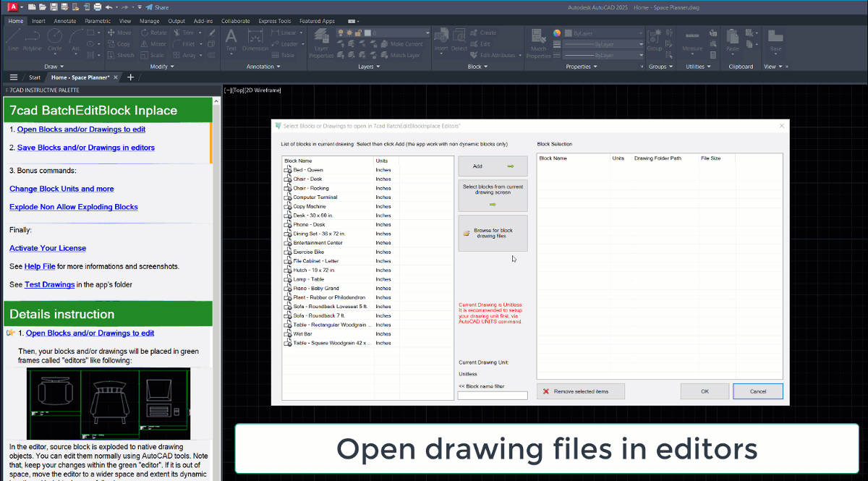
Task: Click the Share button in title bar
Action: pyautogui.click(x=157, y=7)
